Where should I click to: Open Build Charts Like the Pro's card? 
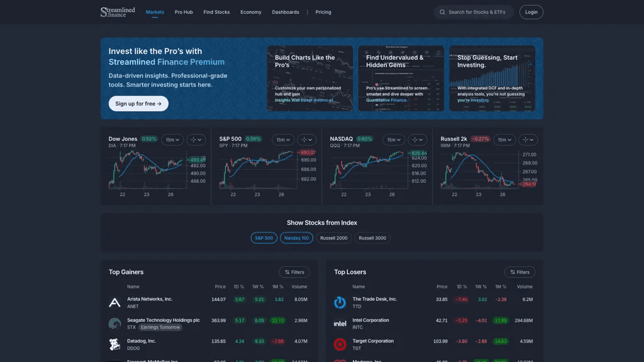tap(309, 79)
